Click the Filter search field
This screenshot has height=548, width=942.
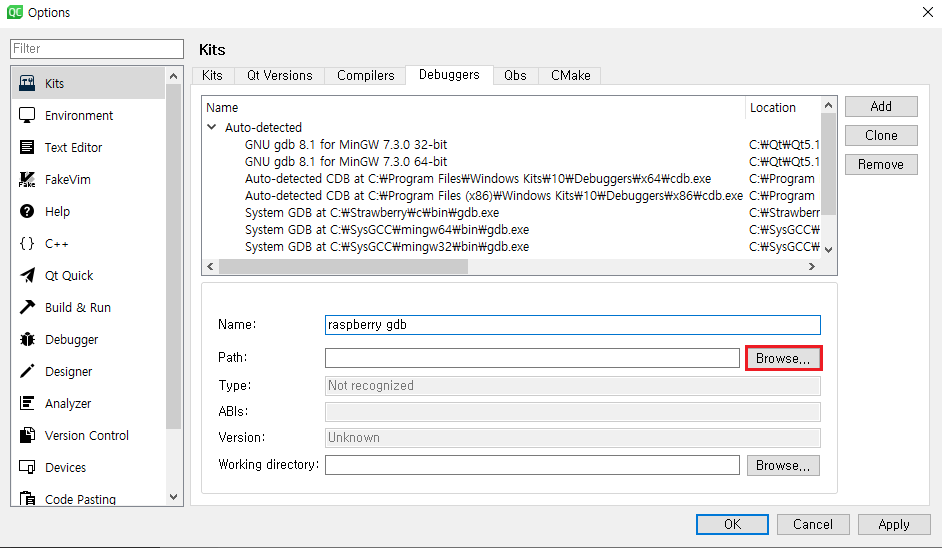tap(97, 49)
